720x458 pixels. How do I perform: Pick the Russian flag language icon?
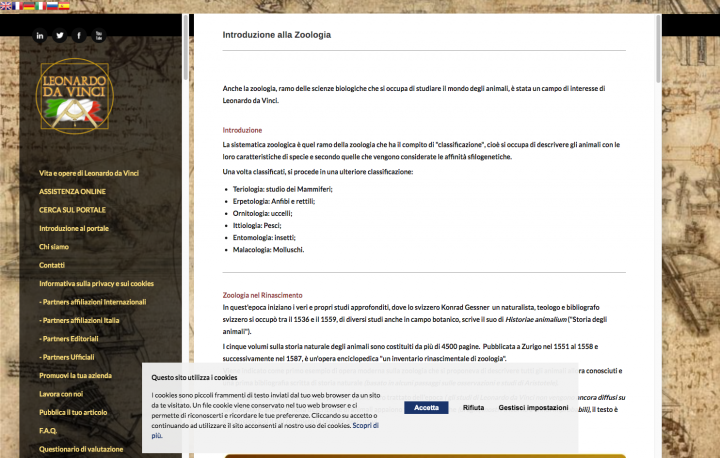point(52,6)
